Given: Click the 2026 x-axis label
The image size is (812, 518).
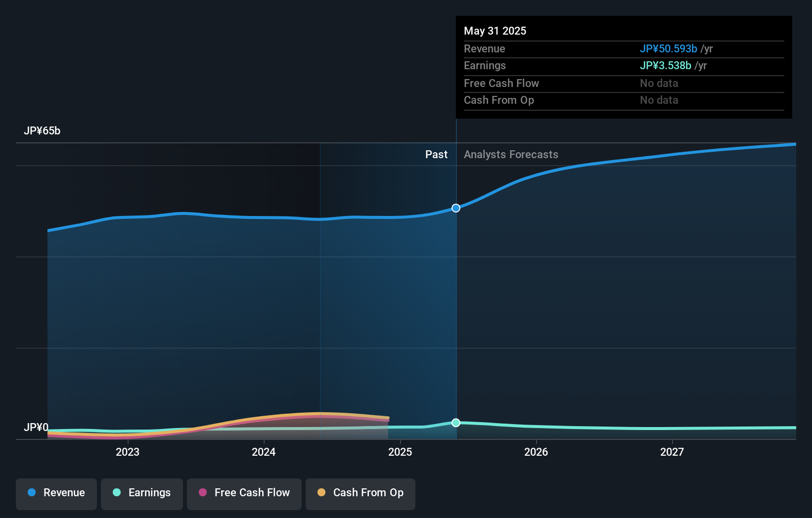Looking at the screenshot, I should (x=536, y=452).
